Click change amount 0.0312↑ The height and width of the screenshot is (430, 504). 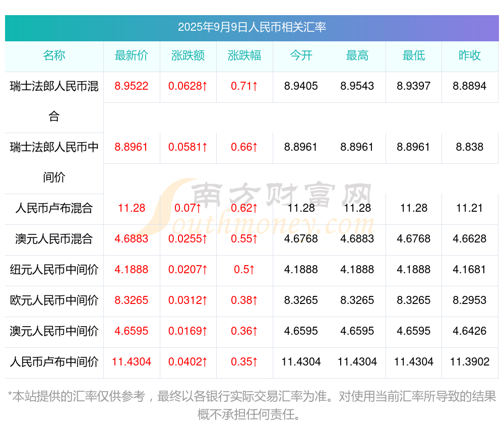tap(188, 300)
